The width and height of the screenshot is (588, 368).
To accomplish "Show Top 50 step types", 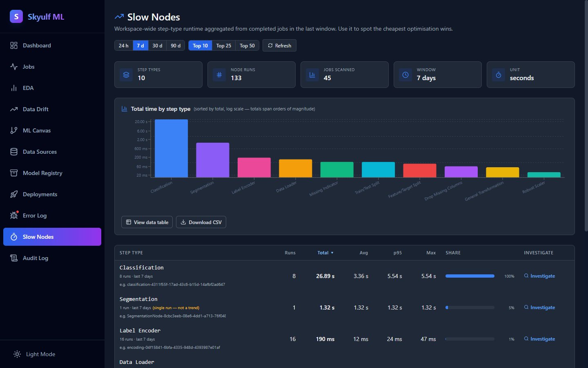I will coord(247,45).
